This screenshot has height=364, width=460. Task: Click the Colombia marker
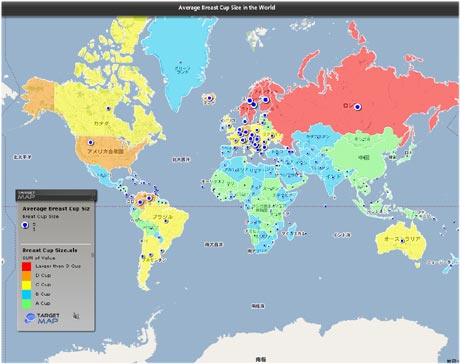click(x=140, y=202)
